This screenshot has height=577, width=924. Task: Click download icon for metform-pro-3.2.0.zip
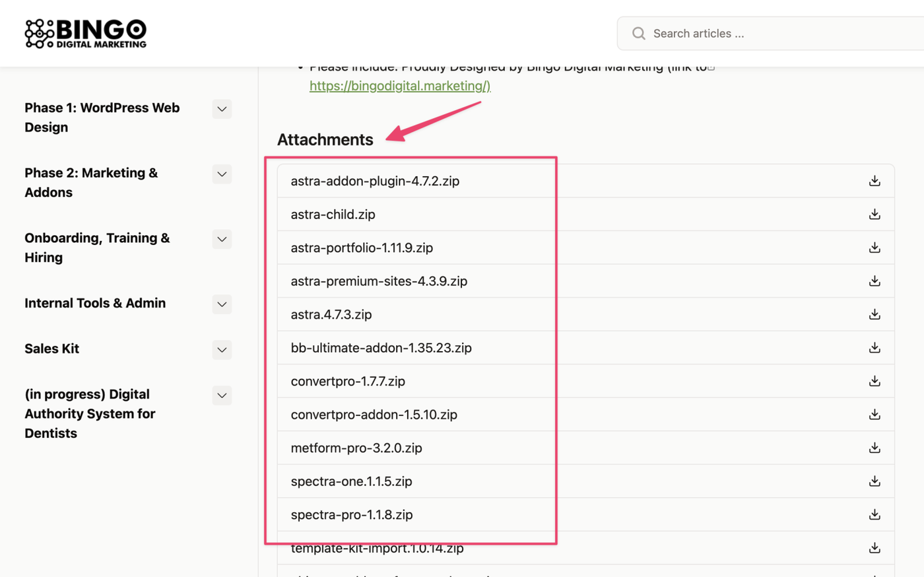pos(874,448)
